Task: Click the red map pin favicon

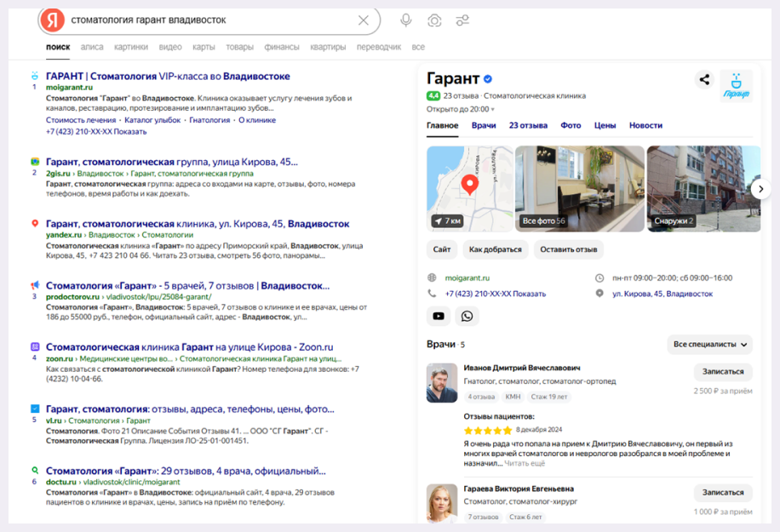Action: 35,223
